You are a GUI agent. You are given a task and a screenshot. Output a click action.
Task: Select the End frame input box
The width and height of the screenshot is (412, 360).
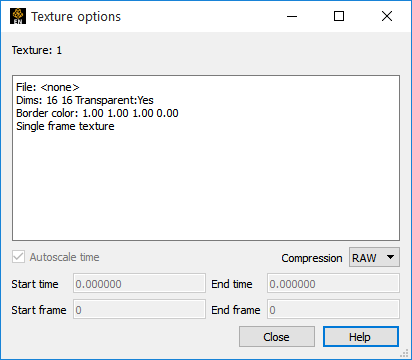[x=333, y=310]
